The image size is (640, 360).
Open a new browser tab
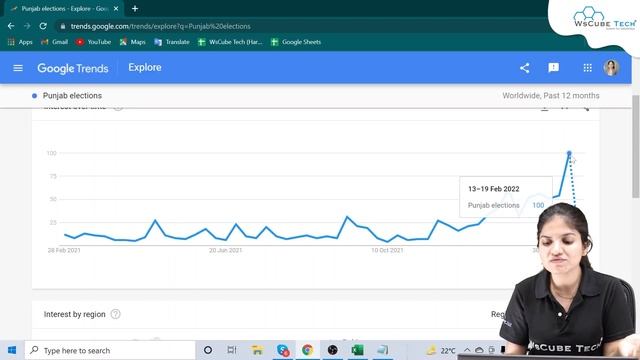tap(135, 9)
